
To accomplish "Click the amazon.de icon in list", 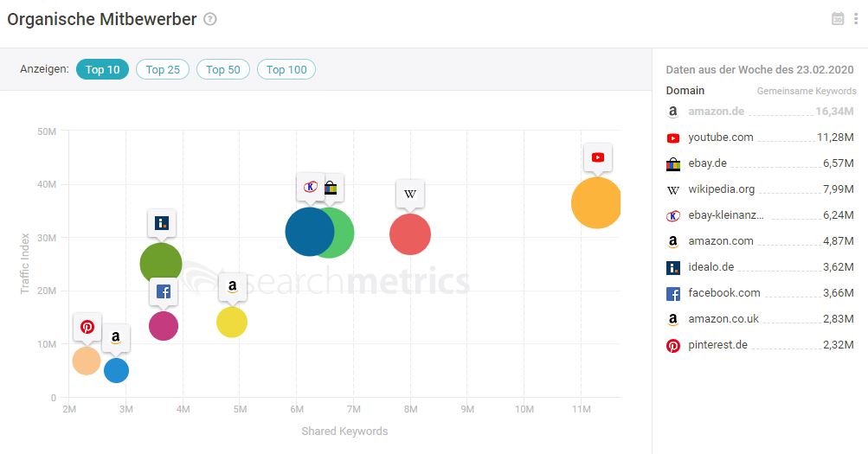I will [x=672, y=112].
